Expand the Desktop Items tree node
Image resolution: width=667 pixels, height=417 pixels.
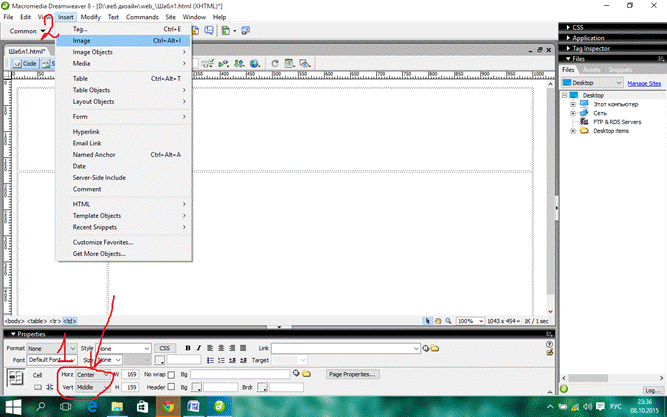573,131
